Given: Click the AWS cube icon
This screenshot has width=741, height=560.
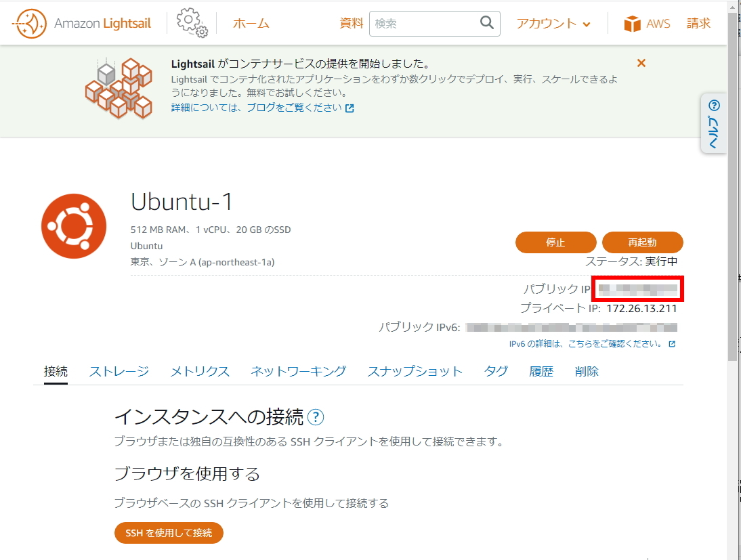Looking at the screenshot, I should [632, 23].
